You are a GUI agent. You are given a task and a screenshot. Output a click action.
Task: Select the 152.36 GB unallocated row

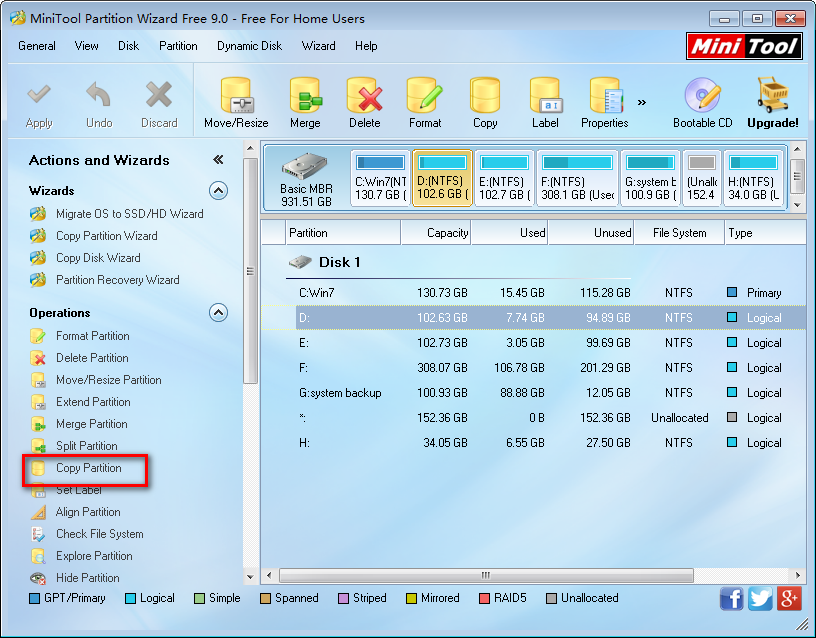[x=533, y=418]
